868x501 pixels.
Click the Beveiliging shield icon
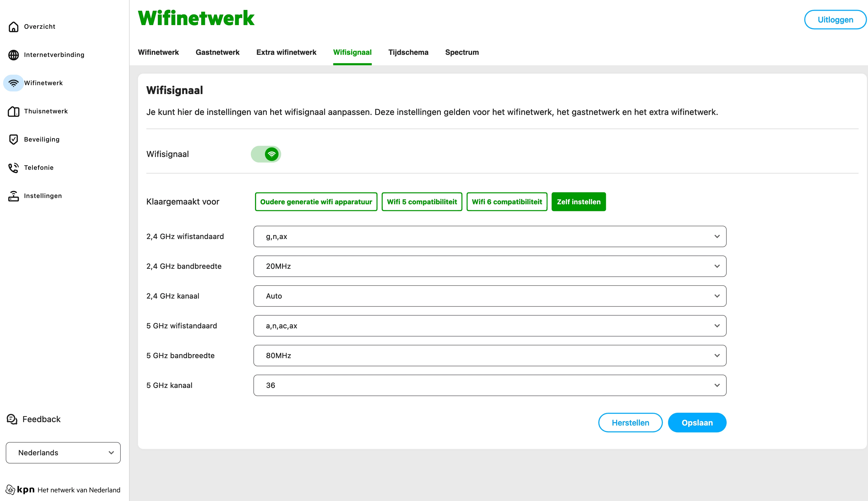tap(13, 139)
